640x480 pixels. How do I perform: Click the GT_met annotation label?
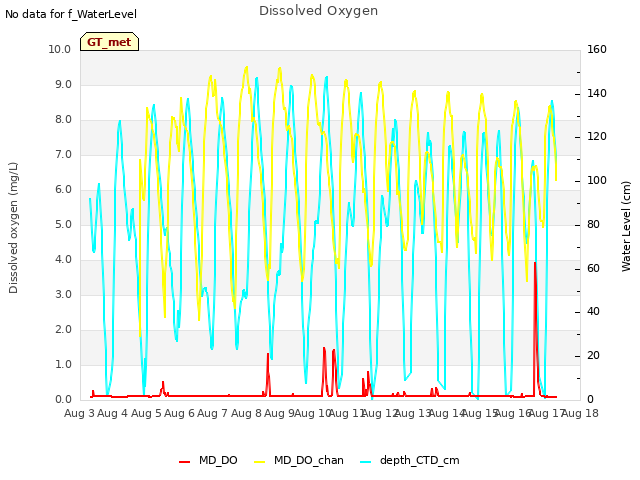pyautogui.click(x=109, y=42)
